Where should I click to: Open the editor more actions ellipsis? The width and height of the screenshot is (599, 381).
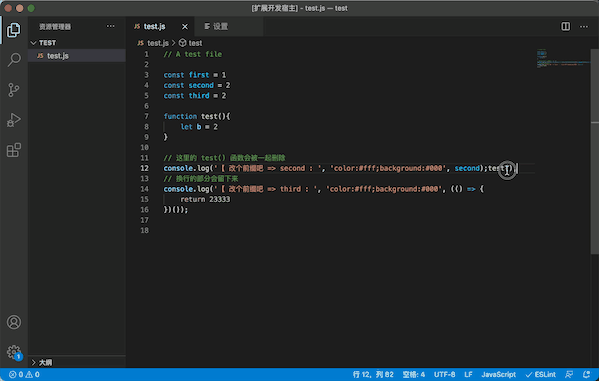pos(584,26)
